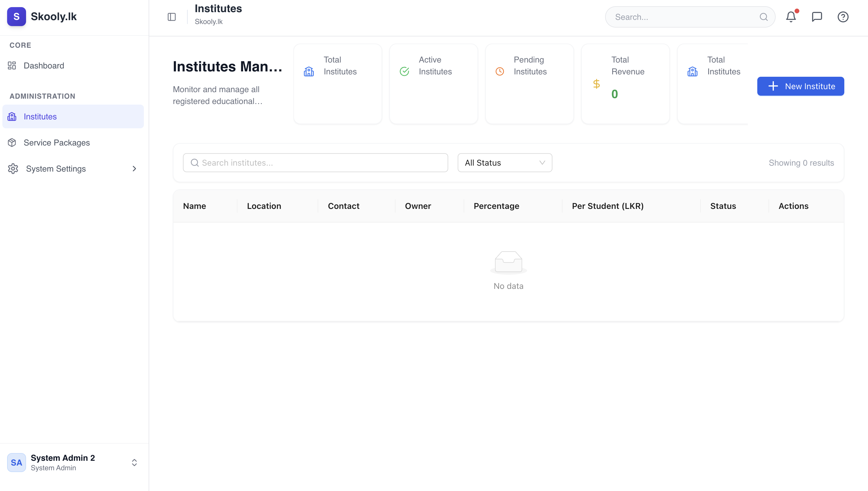868x491 pixels.
Task: Click the building icon on Total Institutes card
Action: [309, 71]
